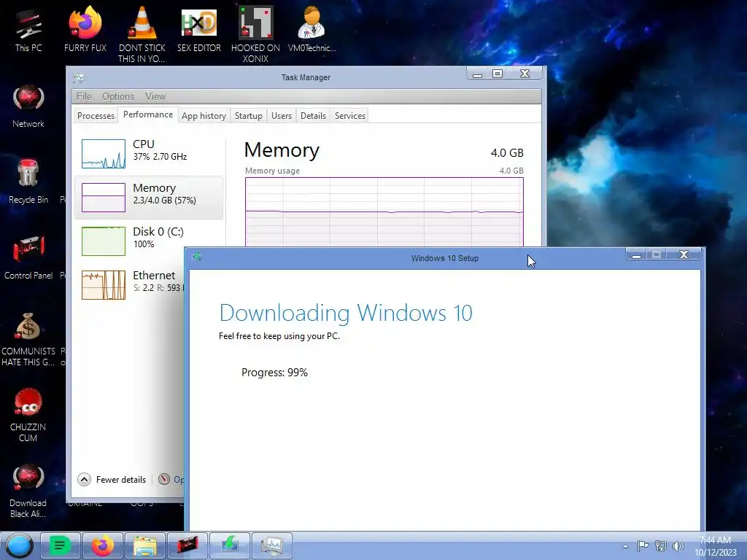
Task: Click the 4.0 GB total memory value
Action: tap(507, 153)
